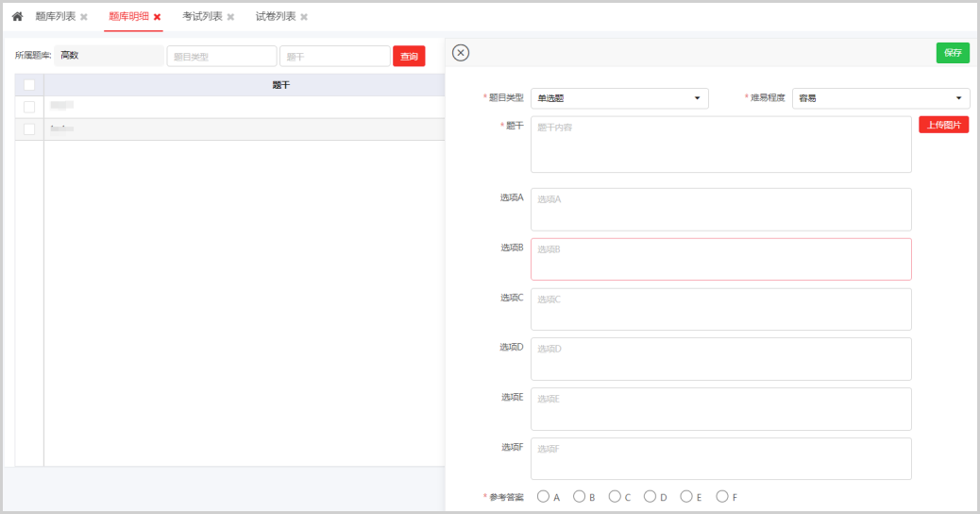Viewport: 980px width, 514px height.
Task: Click into the 题干内容 text area
Action: click(x=720, y=145)
